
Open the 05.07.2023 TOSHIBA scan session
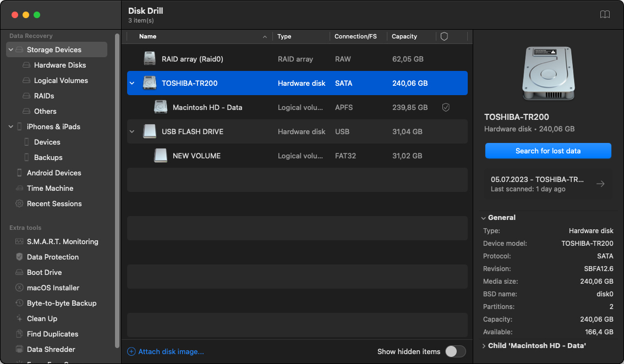[548, 184]
